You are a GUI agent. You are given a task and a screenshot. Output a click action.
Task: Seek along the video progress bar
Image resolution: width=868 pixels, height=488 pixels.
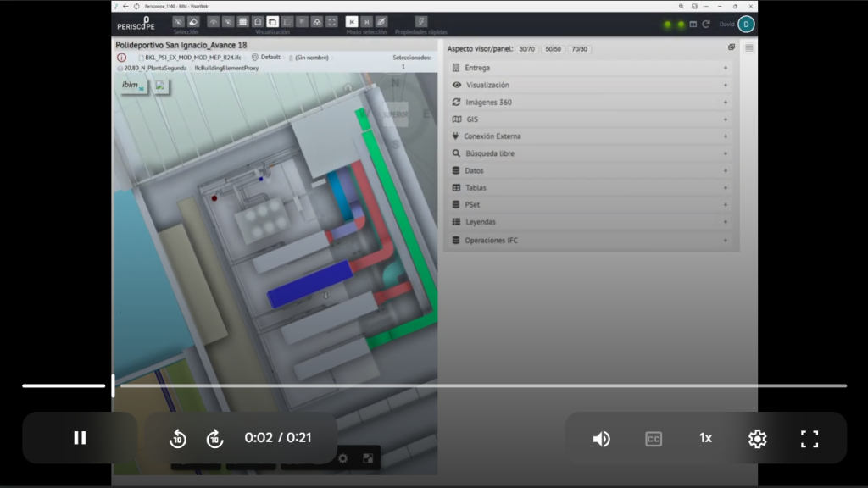point(434,385)
